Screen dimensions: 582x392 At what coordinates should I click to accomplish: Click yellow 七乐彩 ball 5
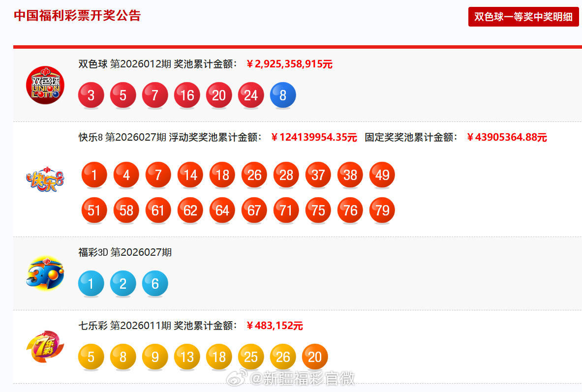(91, 357)
